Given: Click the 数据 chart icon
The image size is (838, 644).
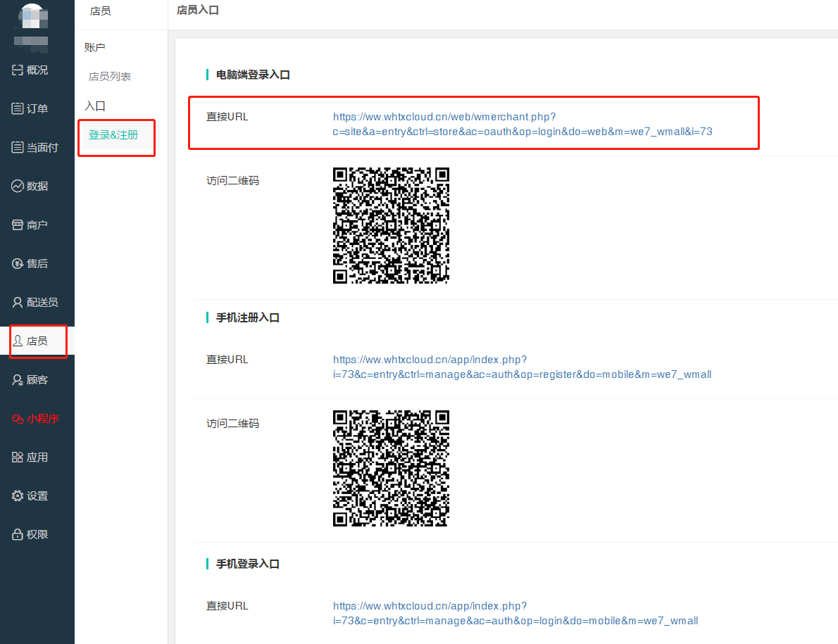Looking at the screenshot, I should point(18,186).
